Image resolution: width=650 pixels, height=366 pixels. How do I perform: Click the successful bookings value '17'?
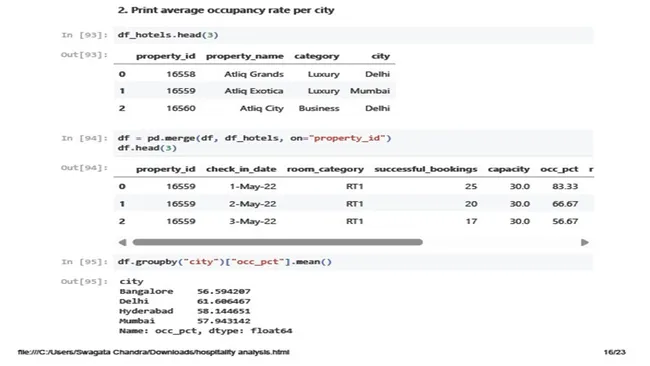pos(471,221)
